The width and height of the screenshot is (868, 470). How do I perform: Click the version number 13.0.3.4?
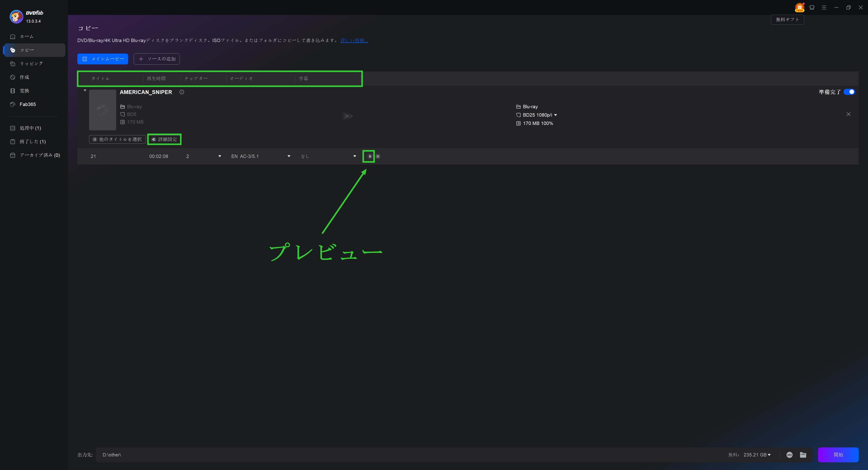[33, 21]
